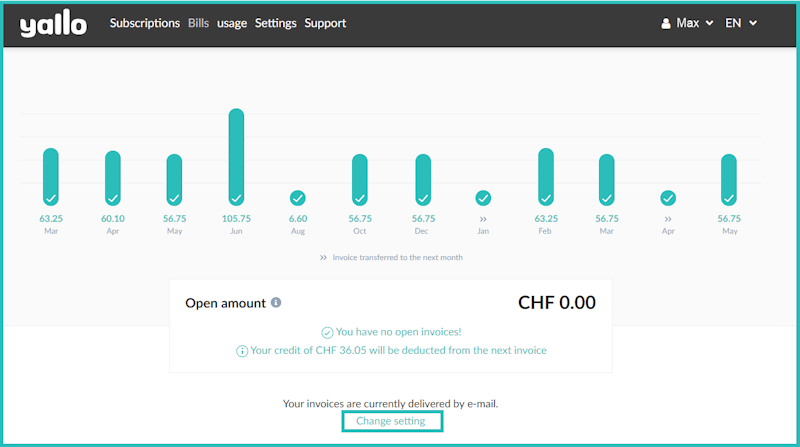Click the Change setting link

click(392, 421)
